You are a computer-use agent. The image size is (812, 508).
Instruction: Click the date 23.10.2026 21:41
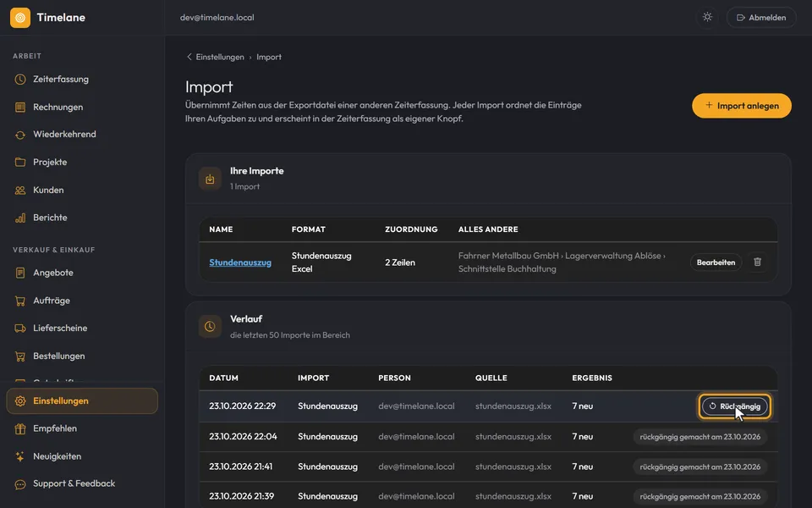pyautogui.click(x=241, y=467)
